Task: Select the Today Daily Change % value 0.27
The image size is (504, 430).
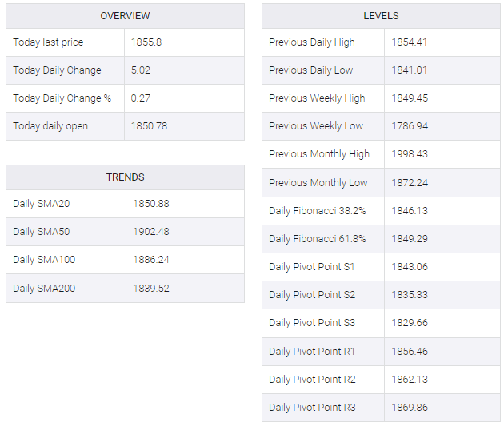Action: [141, 98]
